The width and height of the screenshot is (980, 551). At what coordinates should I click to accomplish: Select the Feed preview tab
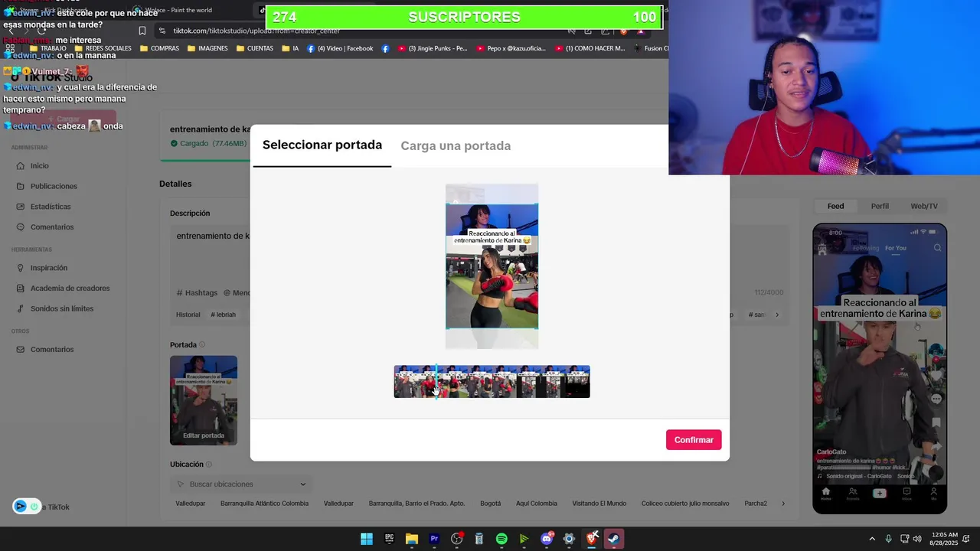pos(835,206)
